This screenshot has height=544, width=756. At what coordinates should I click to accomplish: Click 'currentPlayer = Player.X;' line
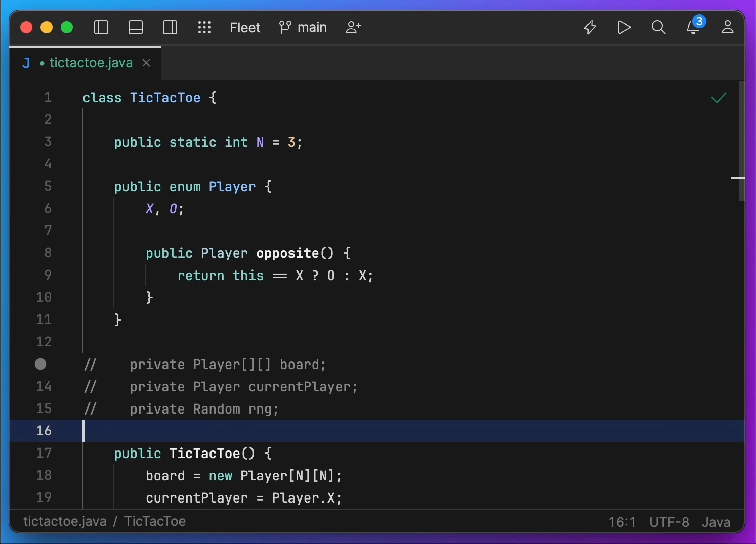[x=244, y=497]
